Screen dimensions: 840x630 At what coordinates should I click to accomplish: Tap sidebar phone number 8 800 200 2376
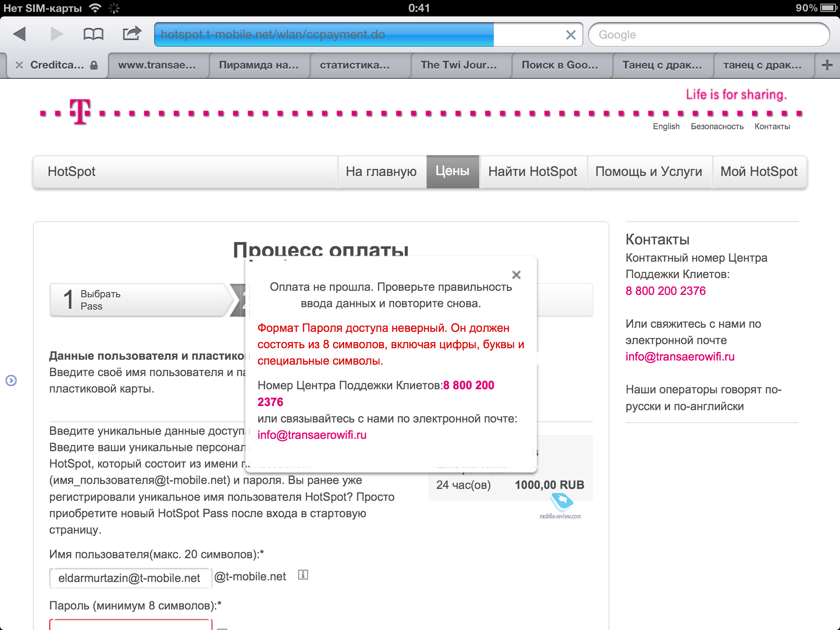tap(666, 291)
